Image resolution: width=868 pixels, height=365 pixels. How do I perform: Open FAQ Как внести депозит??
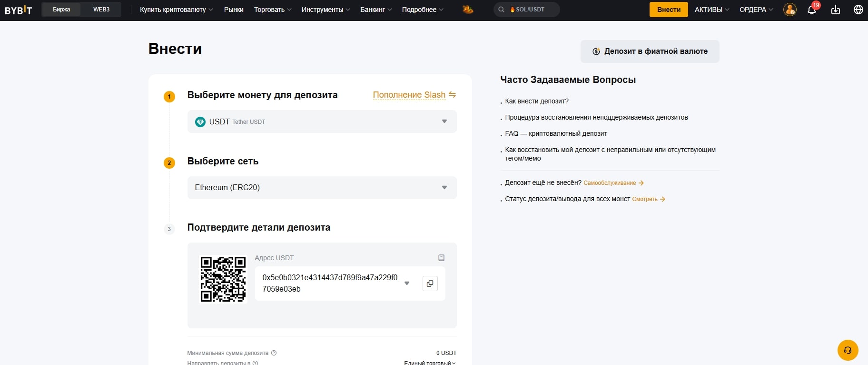[537, 101]
